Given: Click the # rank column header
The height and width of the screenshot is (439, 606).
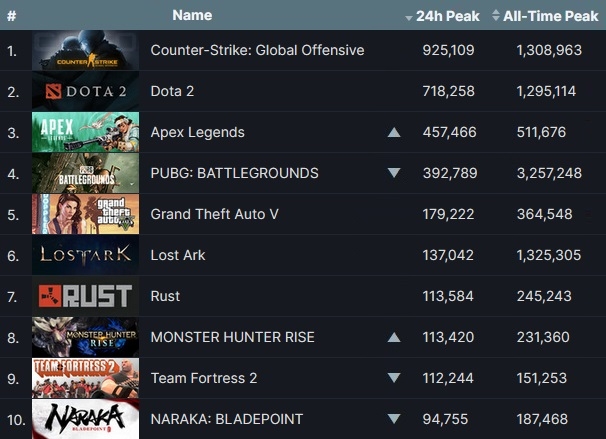Looking at the screenshot, I should click(11, 16).
